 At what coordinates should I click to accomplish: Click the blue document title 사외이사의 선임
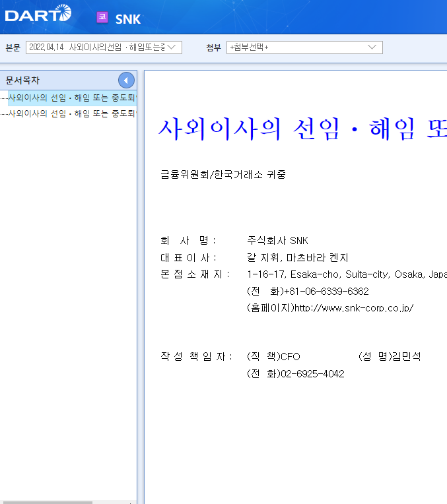302,129
